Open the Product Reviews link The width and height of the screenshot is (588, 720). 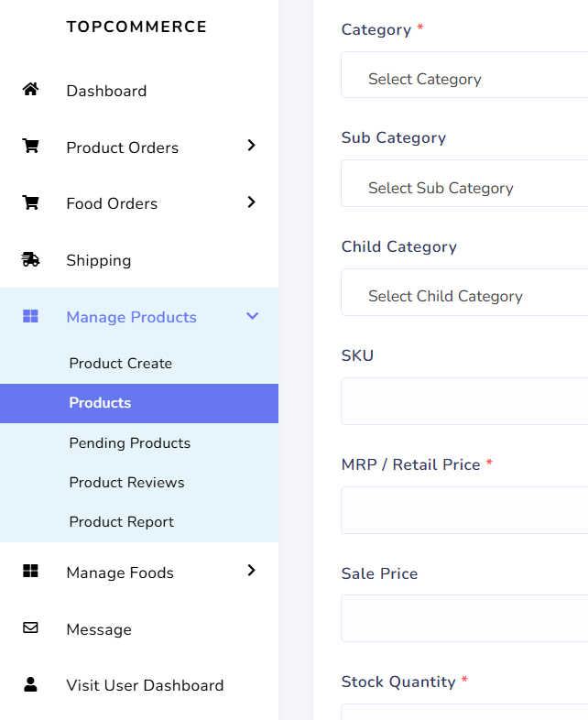pos(126,483)
